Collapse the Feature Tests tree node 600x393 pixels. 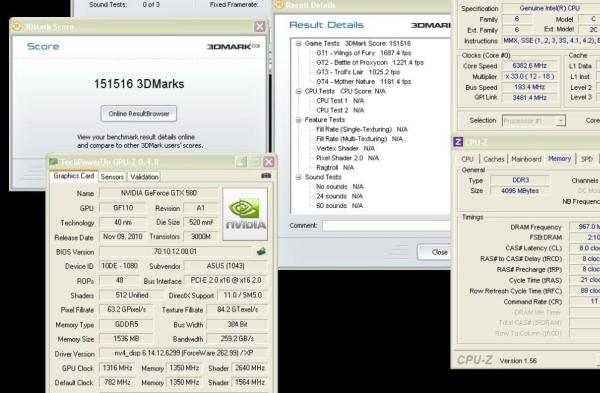pos(298,120)
